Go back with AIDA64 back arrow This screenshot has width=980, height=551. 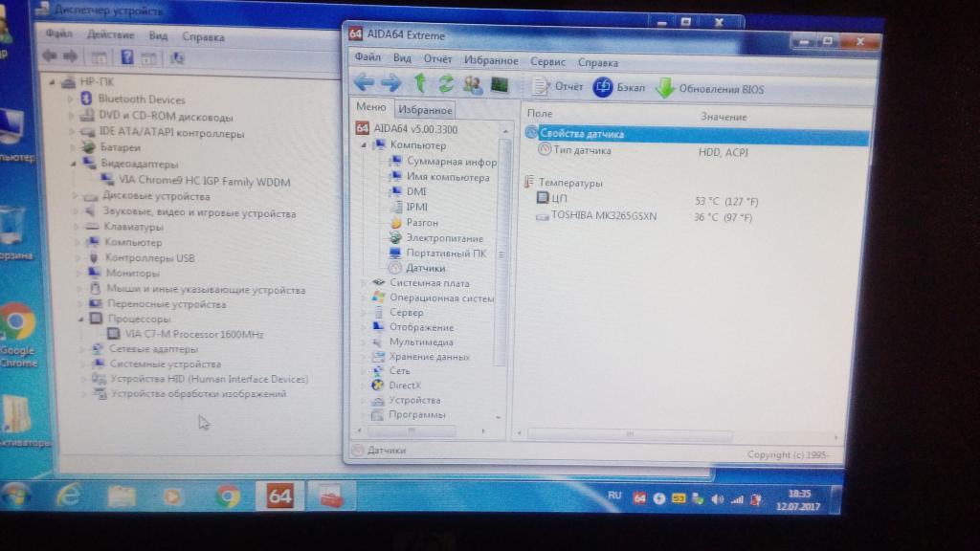365,82
